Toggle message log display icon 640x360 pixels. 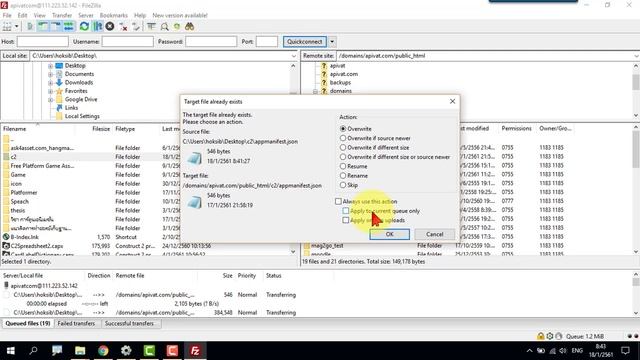30,27
